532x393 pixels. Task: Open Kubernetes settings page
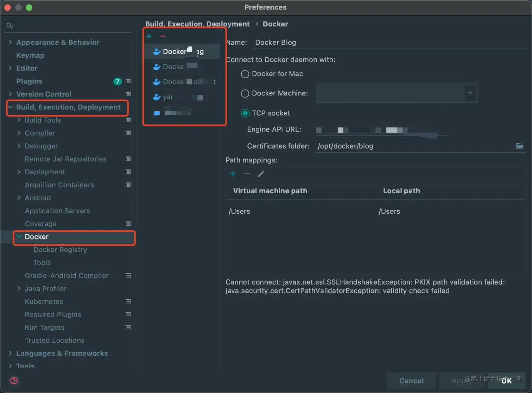44,301
